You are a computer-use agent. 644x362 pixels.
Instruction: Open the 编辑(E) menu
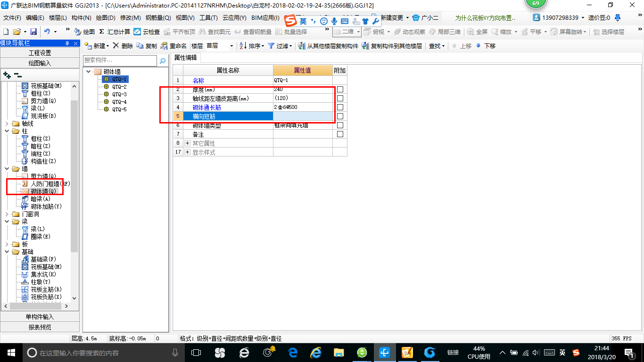tap(35, 17)
